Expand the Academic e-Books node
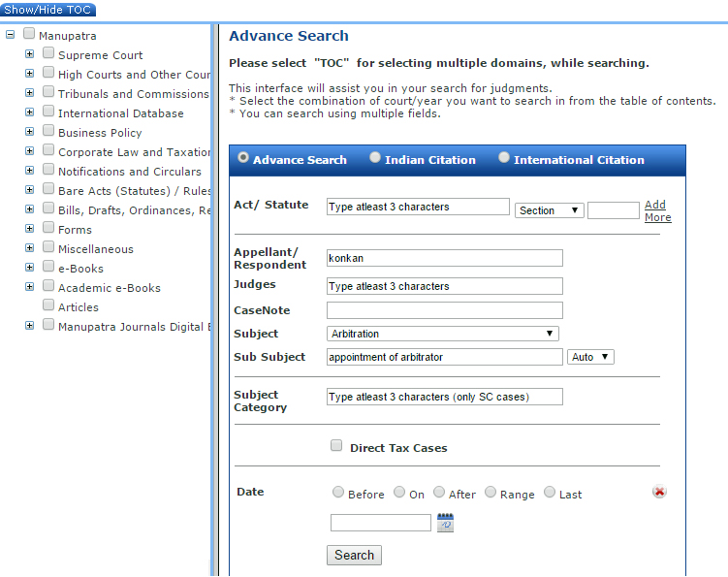 coord(30,287)
